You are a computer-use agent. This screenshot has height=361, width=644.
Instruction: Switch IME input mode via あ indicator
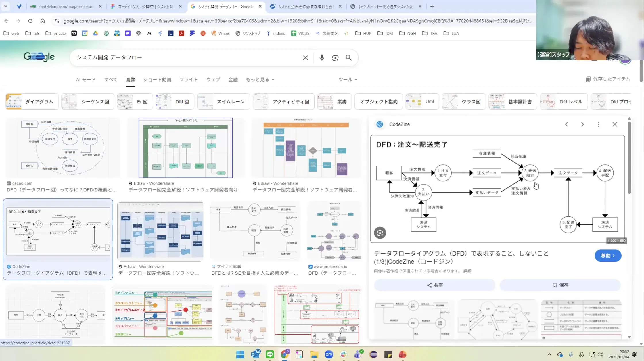click(581, 354)
